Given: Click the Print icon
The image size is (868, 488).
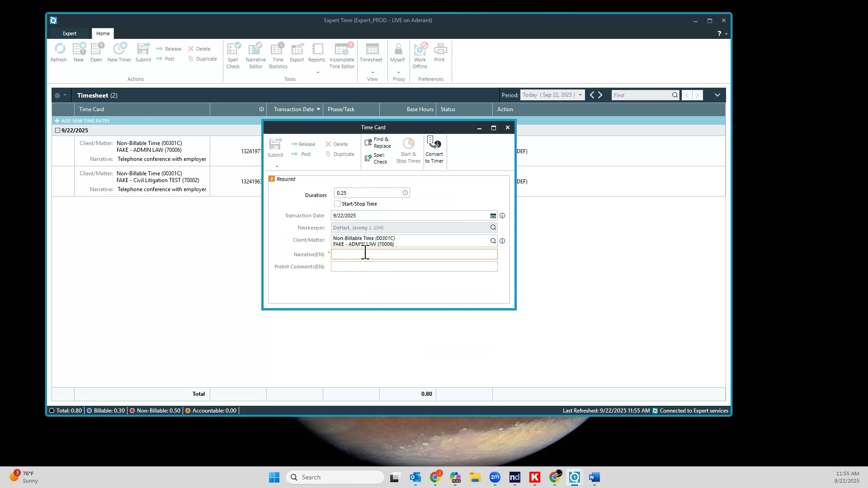Looking at the screenshot, I should point(439,52).
